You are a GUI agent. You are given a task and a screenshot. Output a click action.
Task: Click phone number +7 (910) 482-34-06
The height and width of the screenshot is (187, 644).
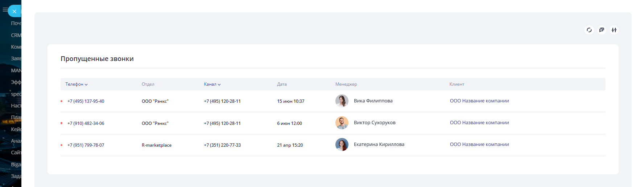[86, 123]
